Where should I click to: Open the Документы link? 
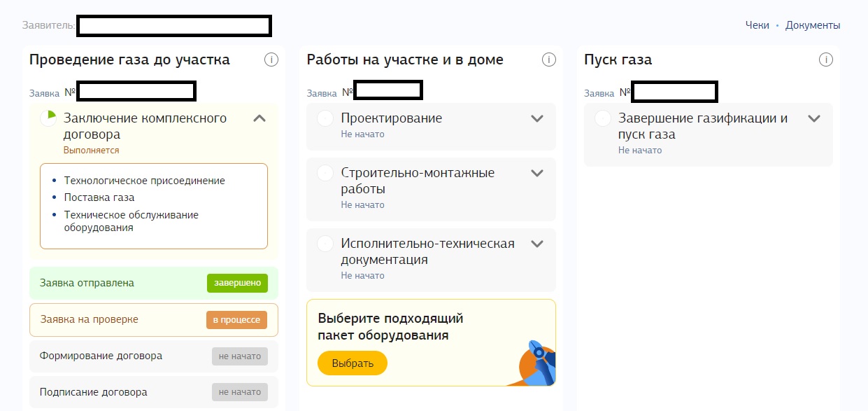(813, 25)
